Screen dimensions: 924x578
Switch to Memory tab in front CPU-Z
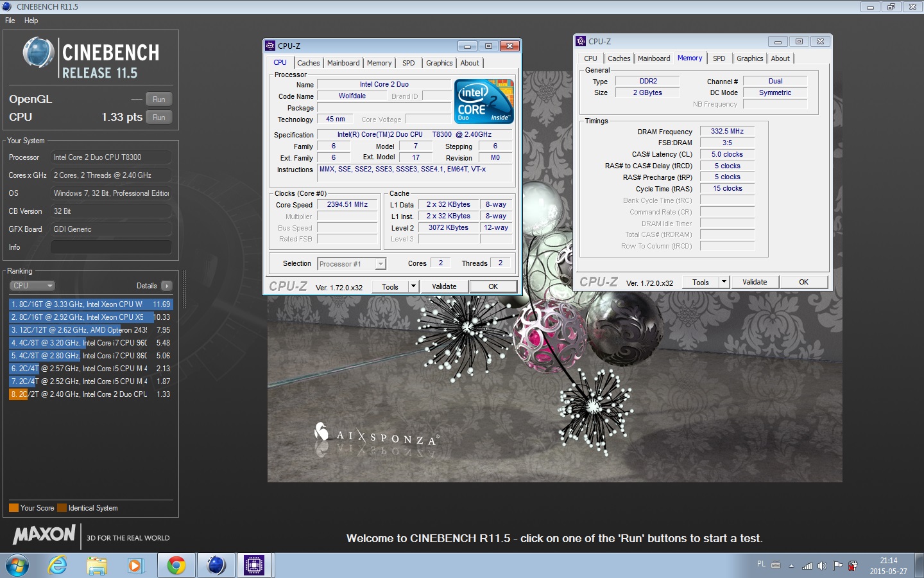[379, 63]
